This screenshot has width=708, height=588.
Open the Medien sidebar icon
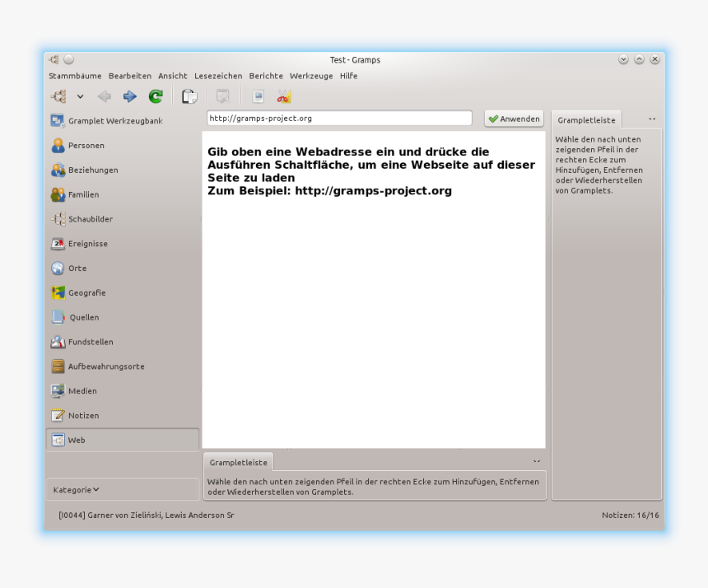coord(58,390)
